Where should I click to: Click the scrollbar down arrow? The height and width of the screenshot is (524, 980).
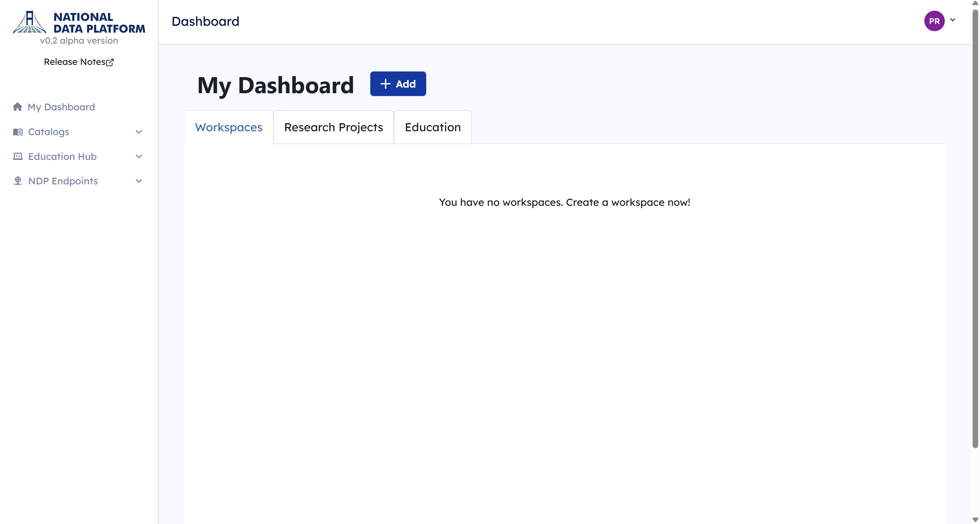click(975, 519)
